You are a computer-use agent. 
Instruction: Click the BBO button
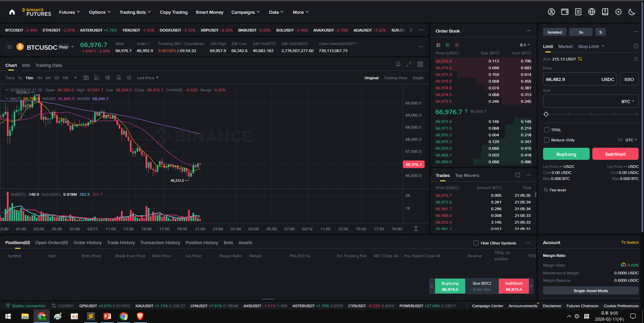(629, 79)
